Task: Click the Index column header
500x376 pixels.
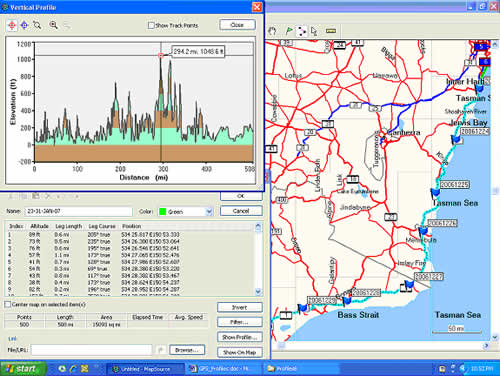Action: point(16,226)
